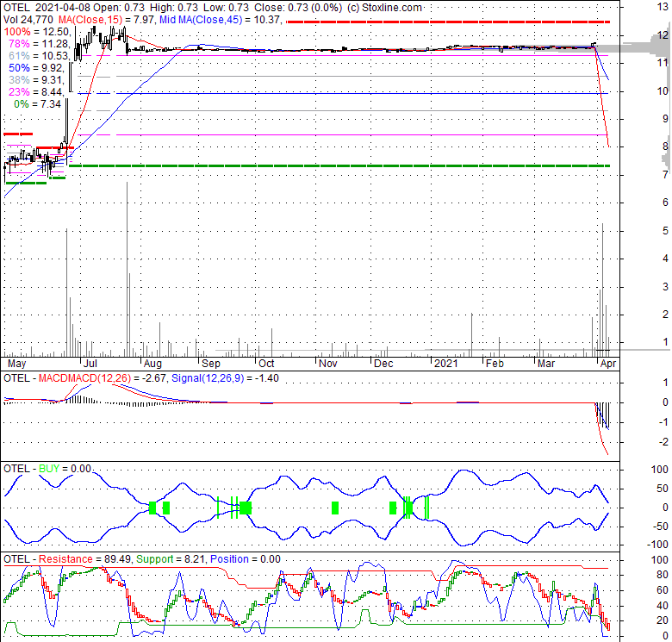Click the 'Position = 0.00' label

click(x=246, y=559)
